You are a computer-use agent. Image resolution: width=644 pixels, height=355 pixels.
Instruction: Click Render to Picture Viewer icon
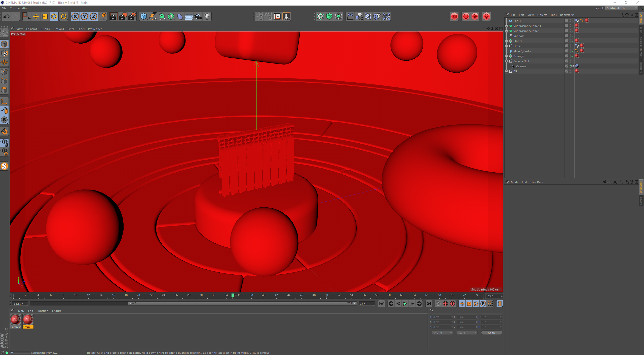click(123, 17)
